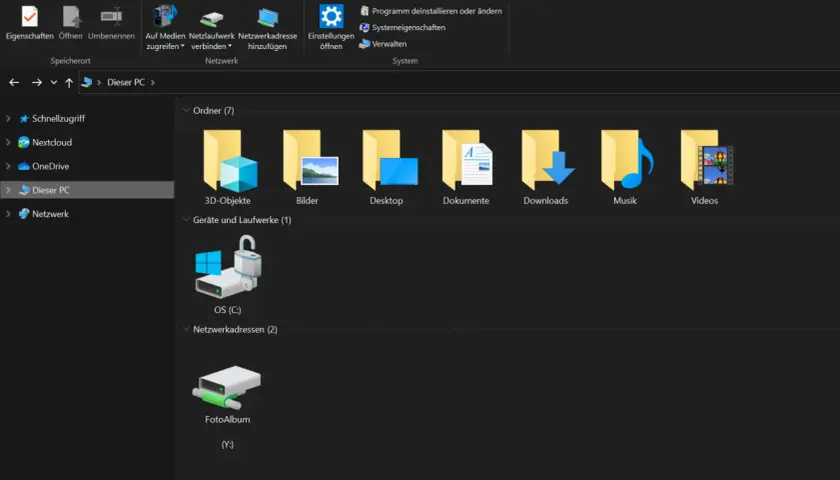Collapse Netzwerkadressen (2) group
Viewport: 840px width, 480px height.
coord(186,329)
